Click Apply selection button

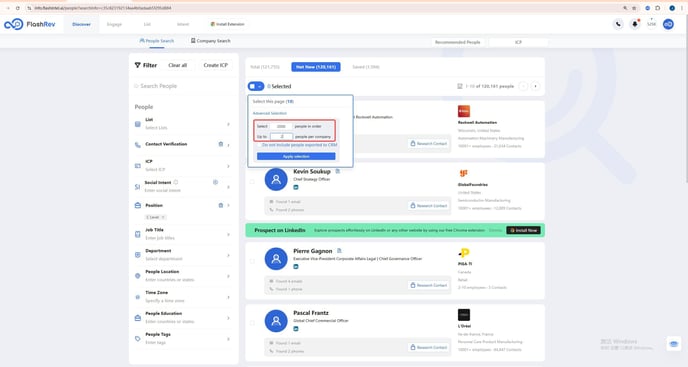click(296, 156)
